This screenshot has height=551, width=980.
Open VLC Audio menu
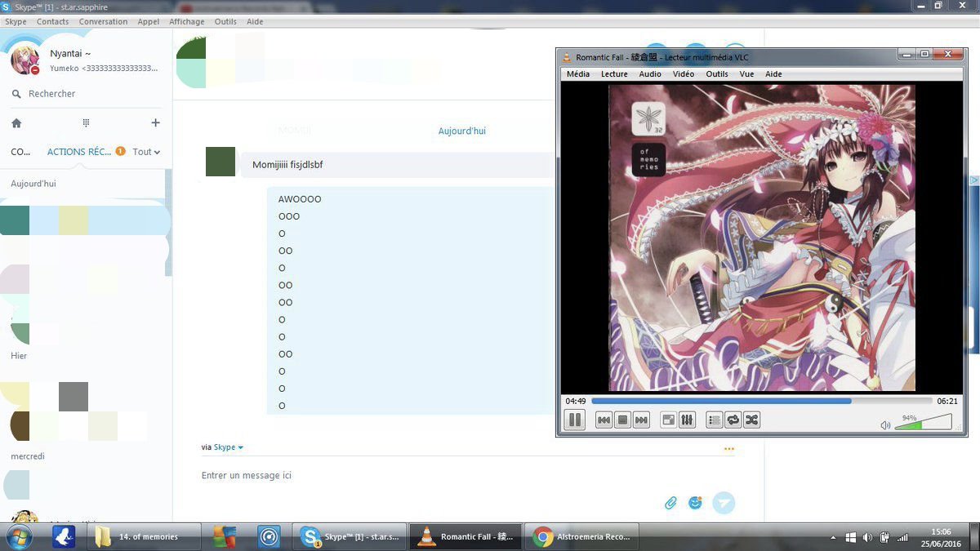(650, 73)
